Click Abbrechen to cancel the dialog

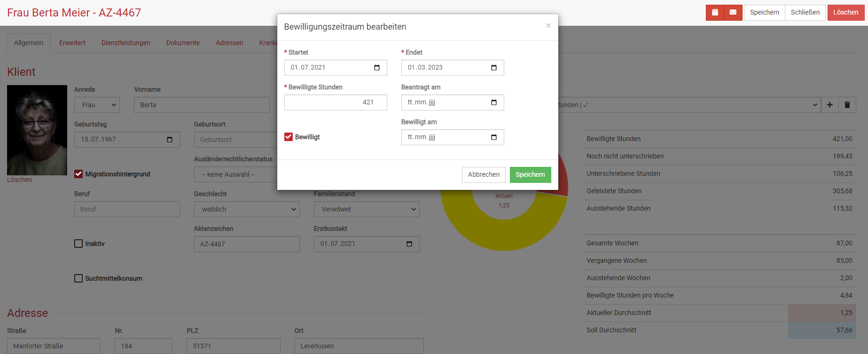pos(484,174)
